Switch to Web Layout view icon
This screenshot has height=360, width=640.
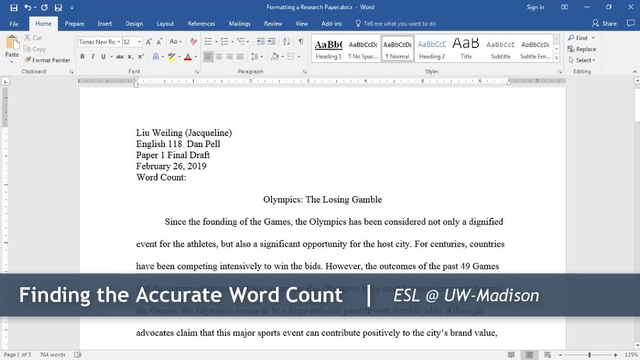tap(548, 355)
